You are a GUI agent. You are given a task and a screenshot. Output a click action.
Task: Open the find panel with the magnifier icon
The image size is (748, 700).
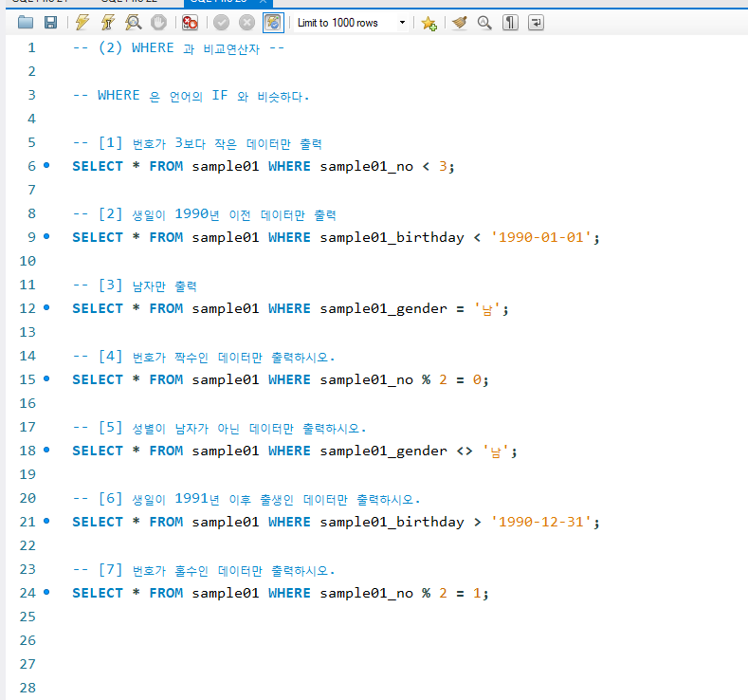click(484, 23)
